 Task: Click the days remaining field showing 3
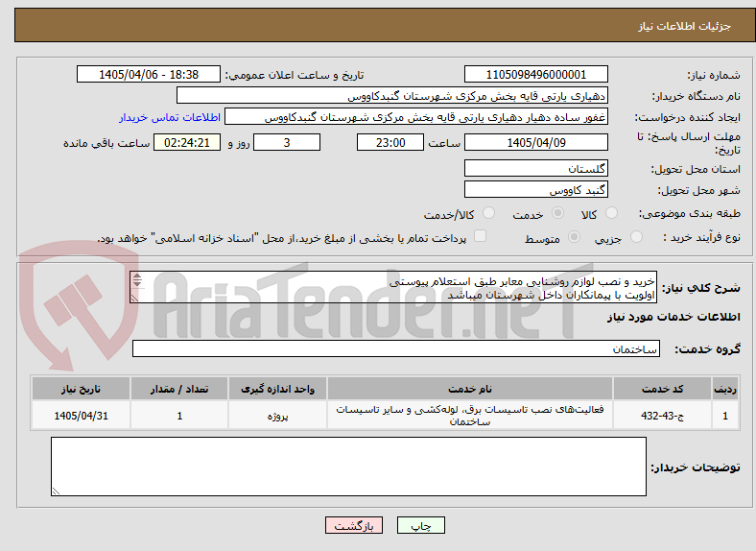pos(287,142)
